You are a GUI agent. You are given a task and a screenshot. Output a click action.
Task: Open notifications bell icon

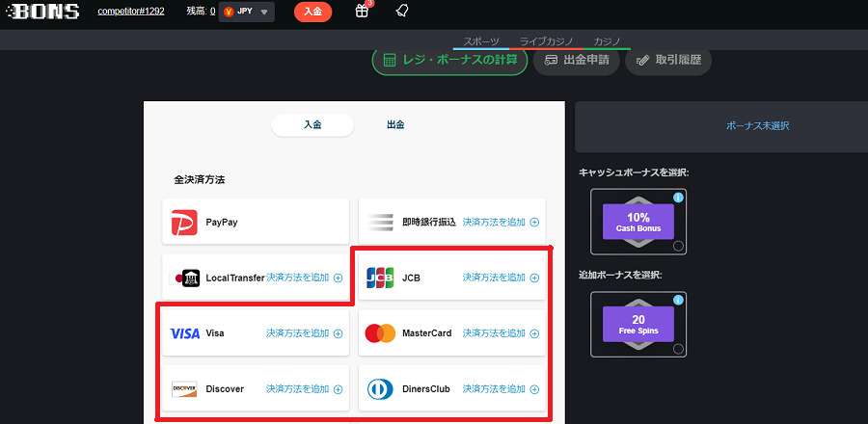click(403, 11)
